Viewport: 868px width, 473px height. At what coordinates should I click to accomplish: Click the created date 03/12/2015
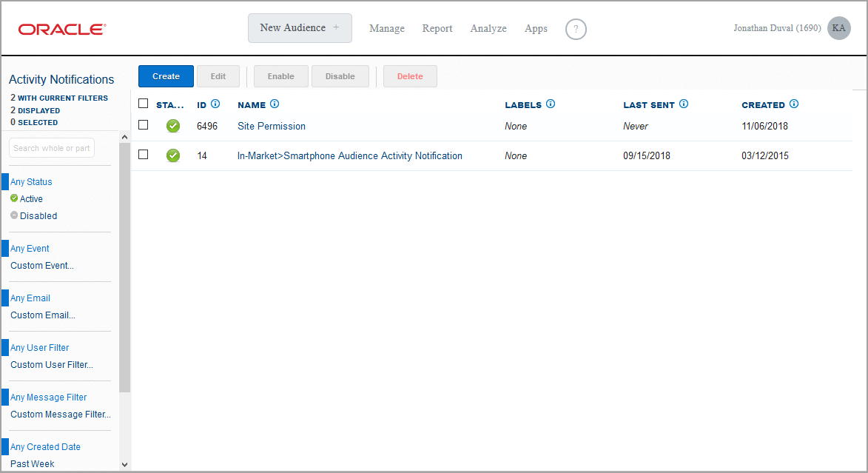pos(765,156)
